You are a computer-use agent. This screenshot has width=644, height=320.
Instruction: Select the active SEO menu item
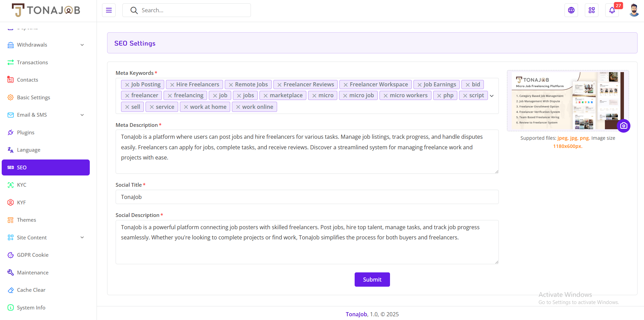(x=46, y=167)
